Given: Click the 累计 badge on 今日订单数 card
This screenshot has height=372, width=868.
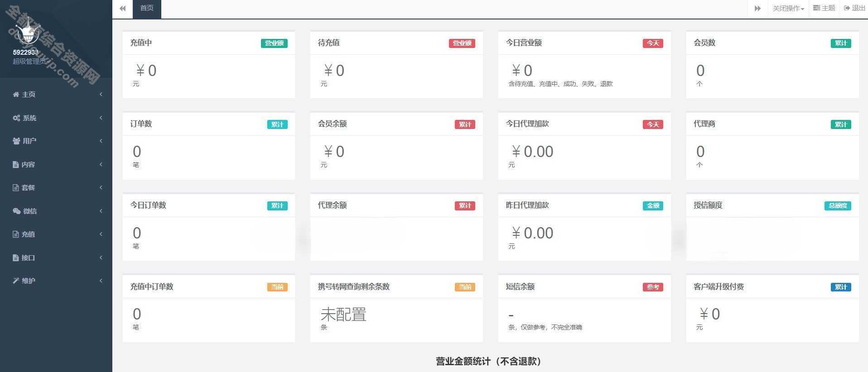Looking at the screenshot, I should pos(277,205).
